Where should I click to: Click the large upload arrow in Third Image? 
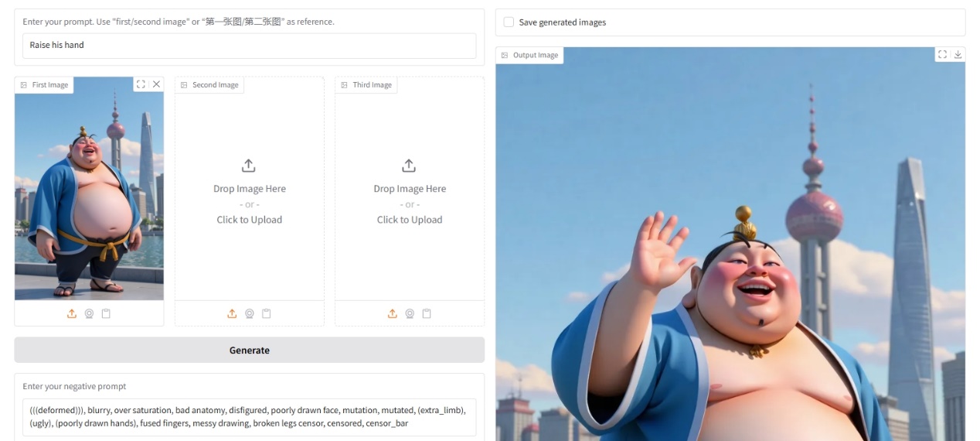tap(409, 166)
